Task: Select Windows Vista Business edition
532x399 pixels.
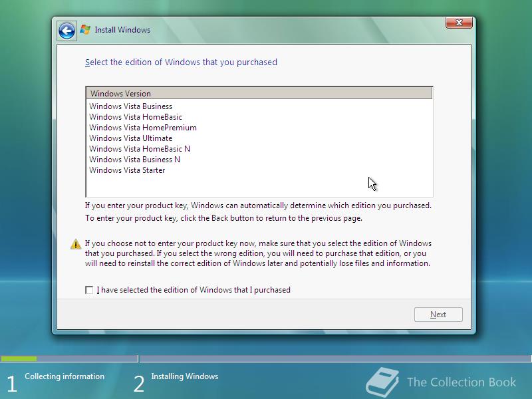Action: tap(130, 106)
